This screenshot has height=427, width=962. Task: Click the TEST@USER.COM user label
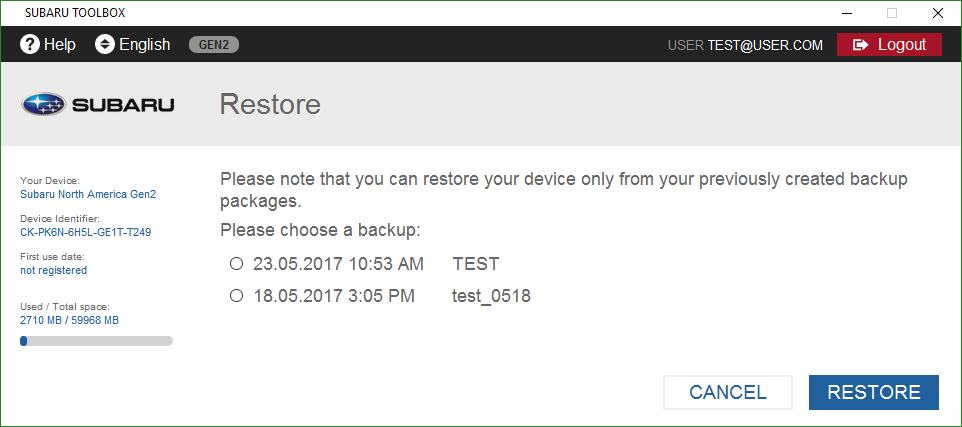tap(765, 45)
